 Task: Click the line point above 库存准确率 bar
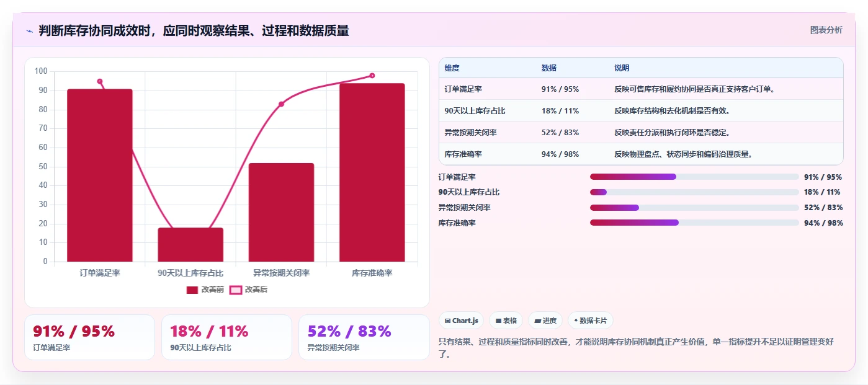coord(372,76)
